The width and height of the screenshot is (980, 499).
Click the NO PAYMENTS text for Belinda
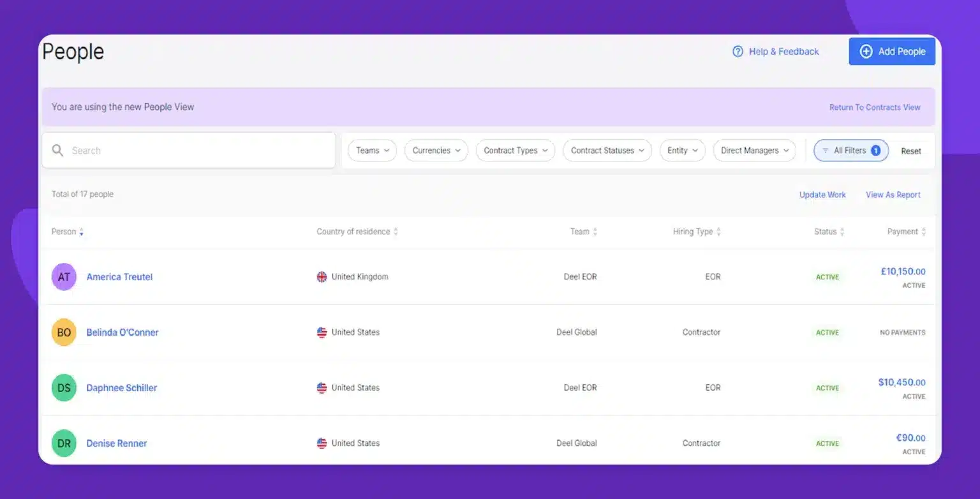click(x=902, y=332)
